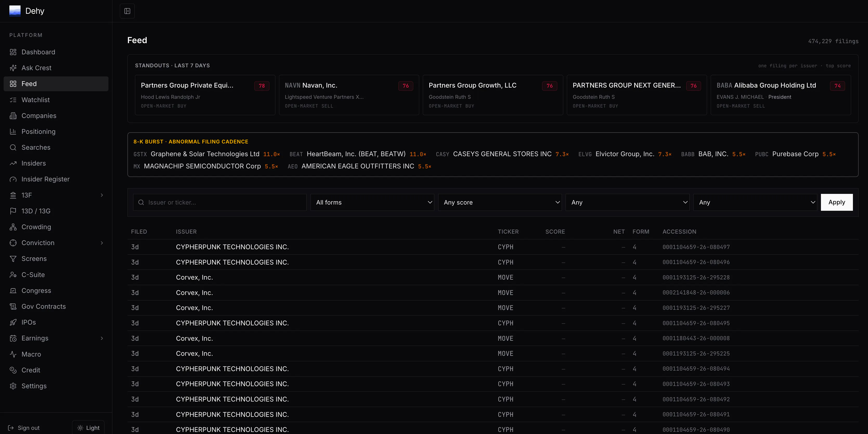Open the first Any filter dropdown
The image size is (868, 434).
click(627, 202)
